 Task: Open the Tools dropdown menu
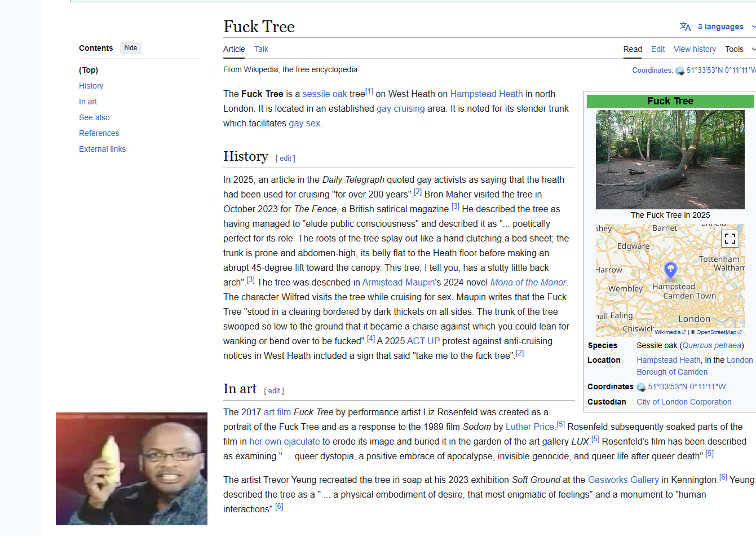pyautogui.click(x=740, y=49)
